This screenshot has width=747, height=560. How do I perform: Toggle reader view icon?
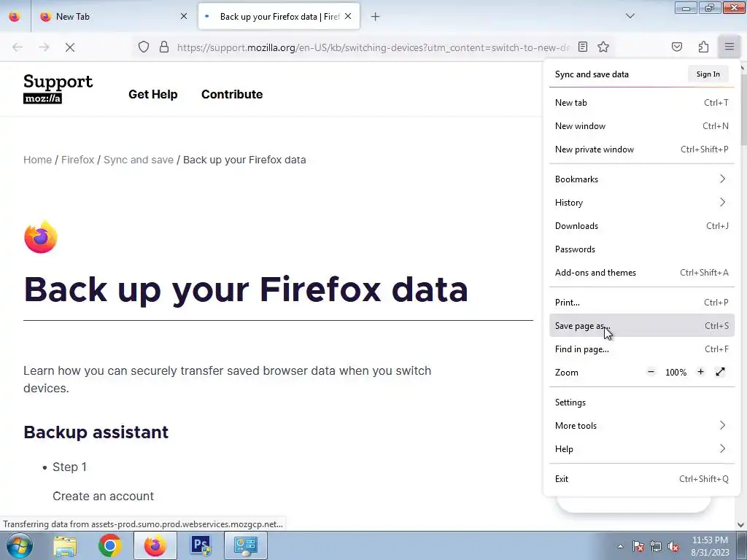pos(583,47)
